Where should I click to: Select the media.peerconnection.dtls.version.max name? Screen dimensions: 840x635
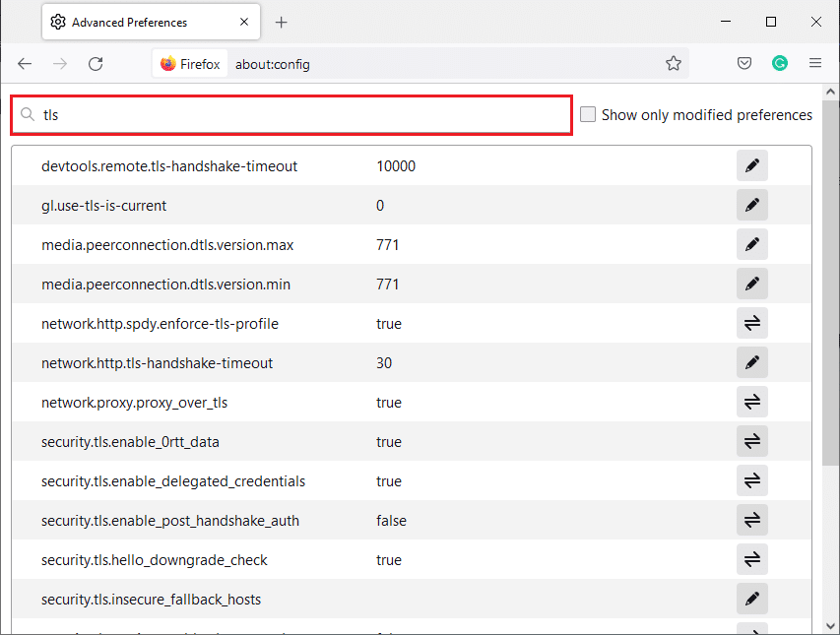[167, 245]
